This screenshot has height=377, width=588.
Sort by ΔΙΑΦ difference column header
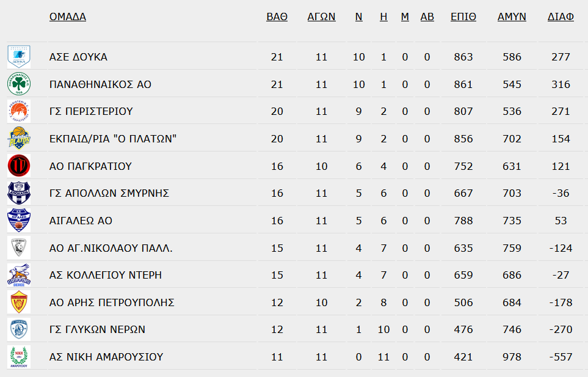(561, 17)
